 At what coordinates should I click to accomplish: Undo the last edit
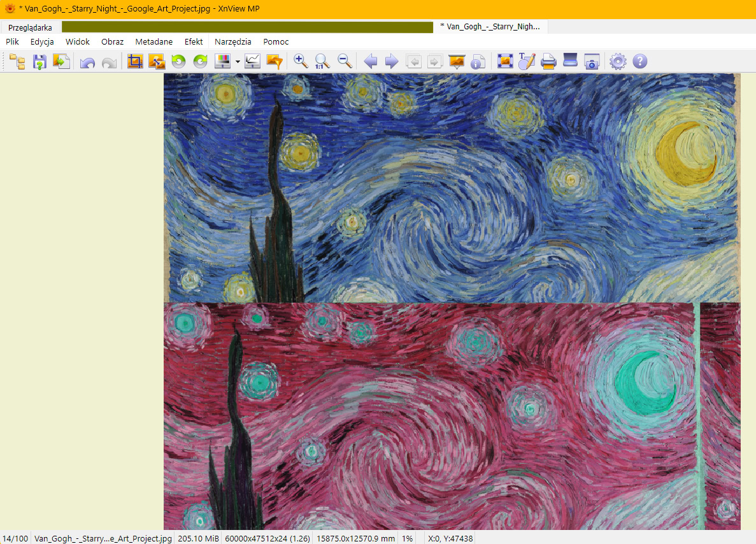click(87, 62)
